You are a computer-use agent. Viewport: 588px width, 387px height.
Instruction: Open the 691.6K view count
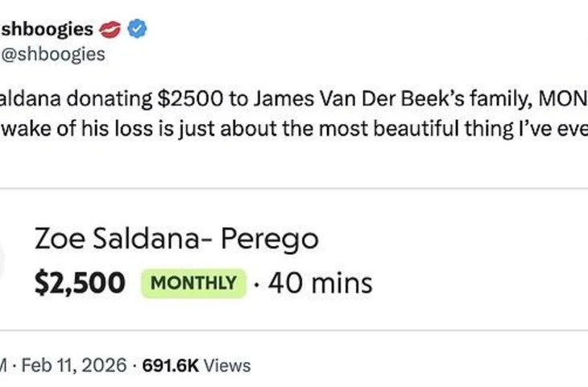[170, 365]
